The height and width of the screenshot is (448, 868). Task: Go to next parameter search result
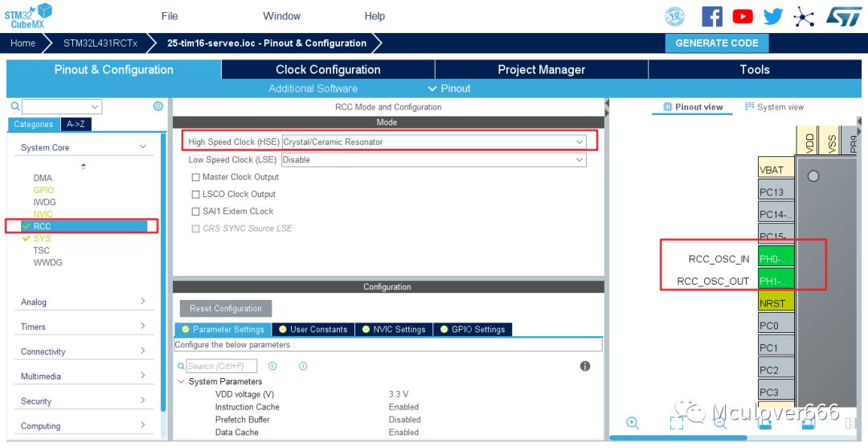click(x=303, y=366)
